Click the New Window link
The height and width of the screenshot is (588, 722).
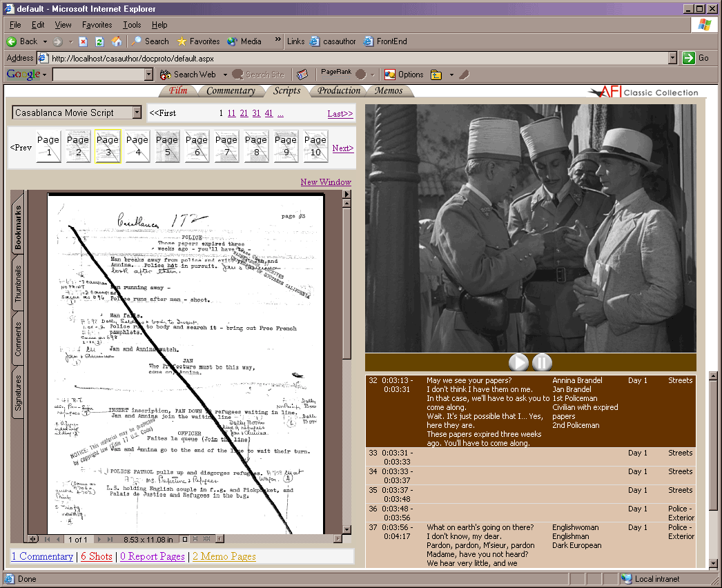point(326,182)
